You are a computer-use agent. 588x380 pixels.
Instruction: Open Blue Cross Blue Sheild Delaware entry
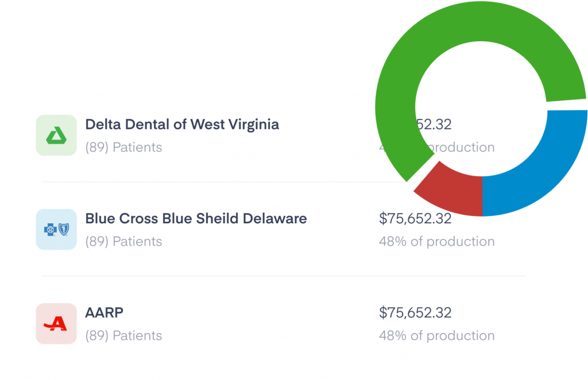196,219
